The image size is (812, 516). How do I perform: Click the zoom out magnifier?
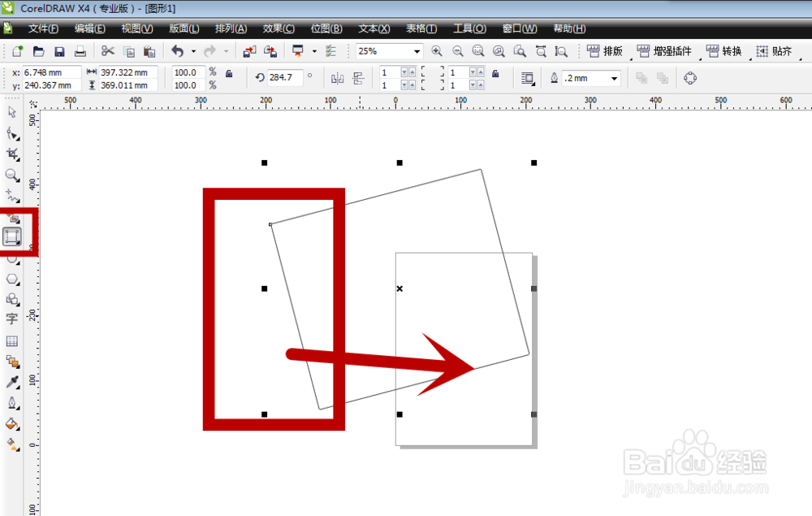pyautogui.click(x=458, y=50)
